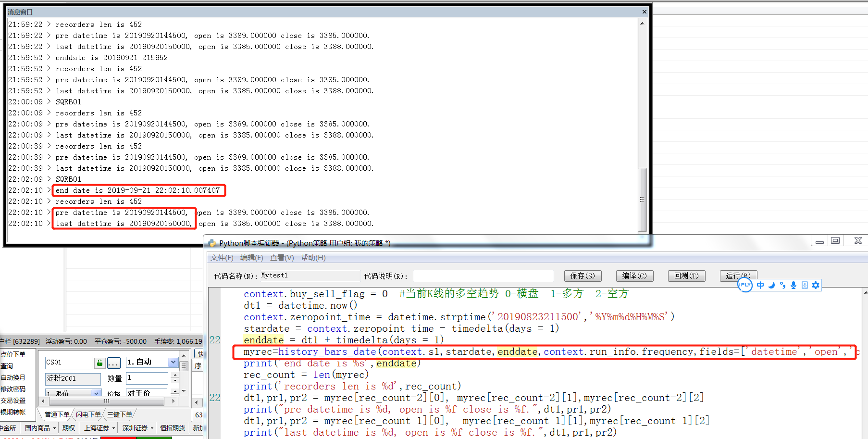Click the 'rec_count = len(myrec)' code line

pyautogui.click(x=306, y=375)
